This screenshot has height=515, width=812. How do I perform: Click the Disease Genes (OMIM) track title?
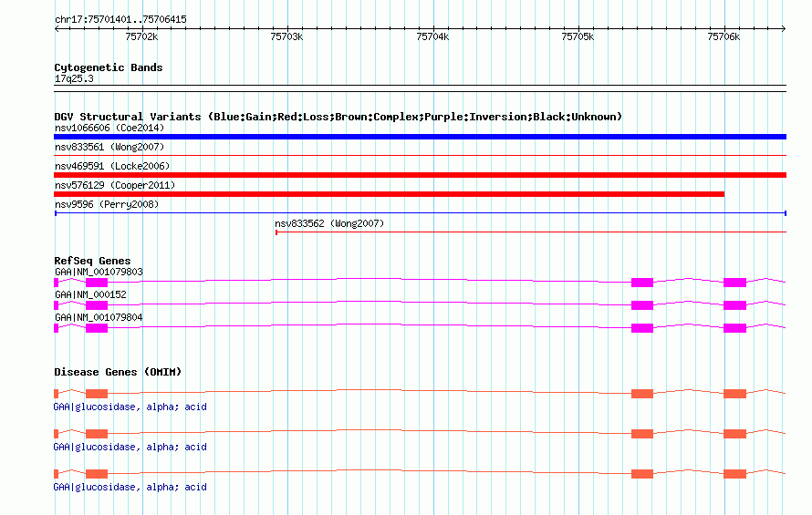(x=118, y=372)
